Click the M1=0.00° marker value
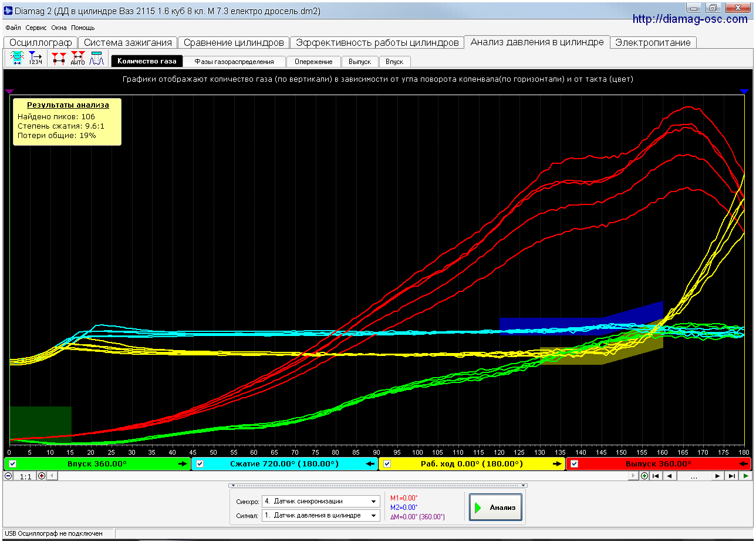The image size is (756, 541). tap(404, 498)
